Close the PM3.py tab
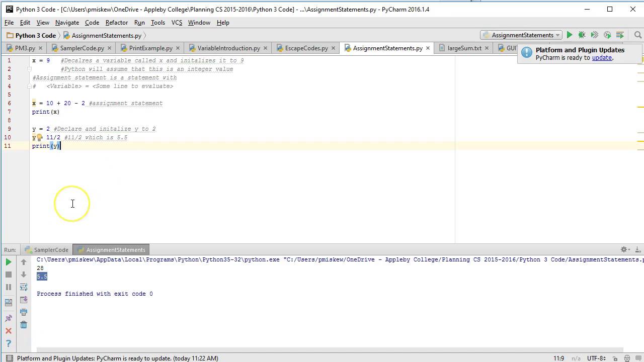 pyautogui.click(x=41, y=48)
